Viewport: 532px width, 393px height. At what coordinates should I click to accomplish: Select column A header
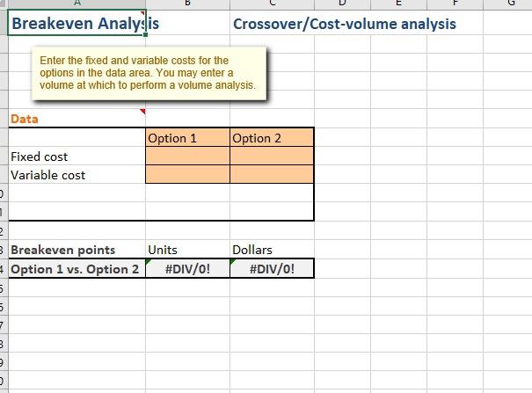[x=77, y=4]
